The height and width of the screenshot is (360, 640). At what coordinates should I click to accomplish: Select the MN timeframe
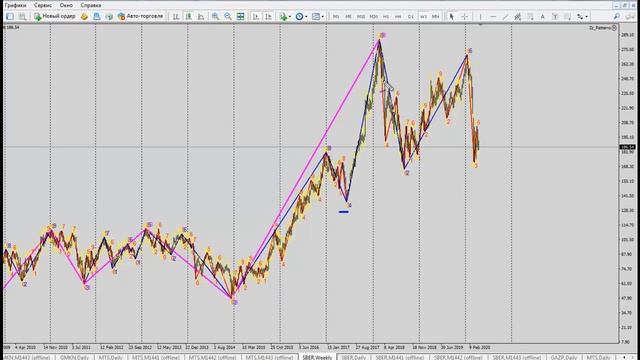(x=436, y=16)
